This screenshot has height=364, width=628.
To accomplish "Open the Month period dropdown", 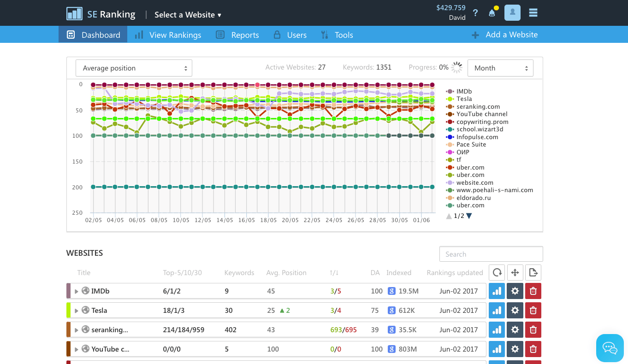I will pyautogui.click(x=500, y=68).
